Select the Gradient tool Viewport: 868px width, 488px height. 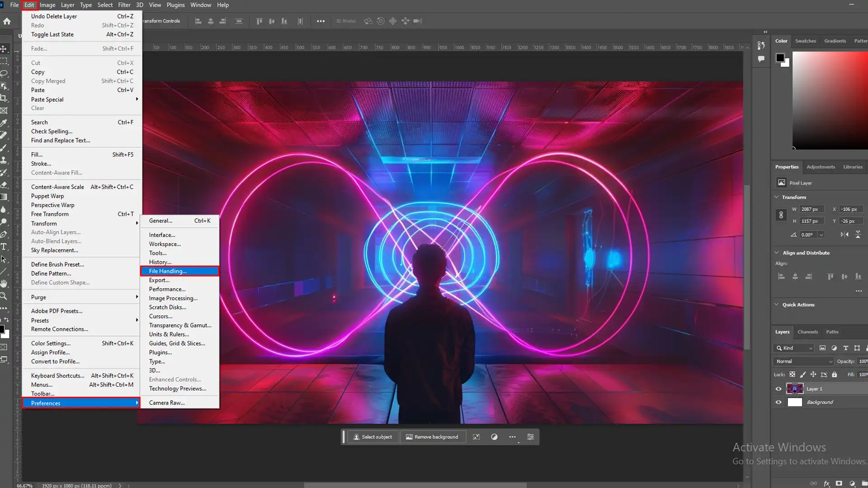[4, 197]
